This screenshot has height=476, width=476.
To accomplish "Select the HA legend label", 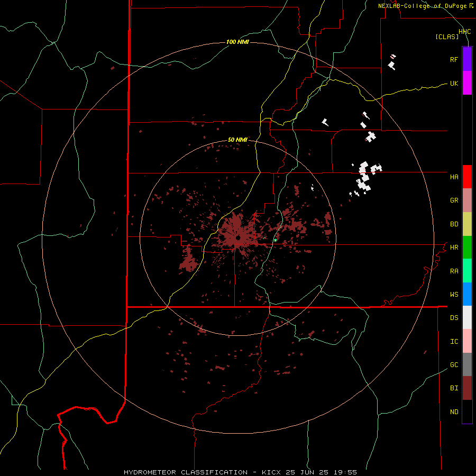I will [x=454, y=177].
